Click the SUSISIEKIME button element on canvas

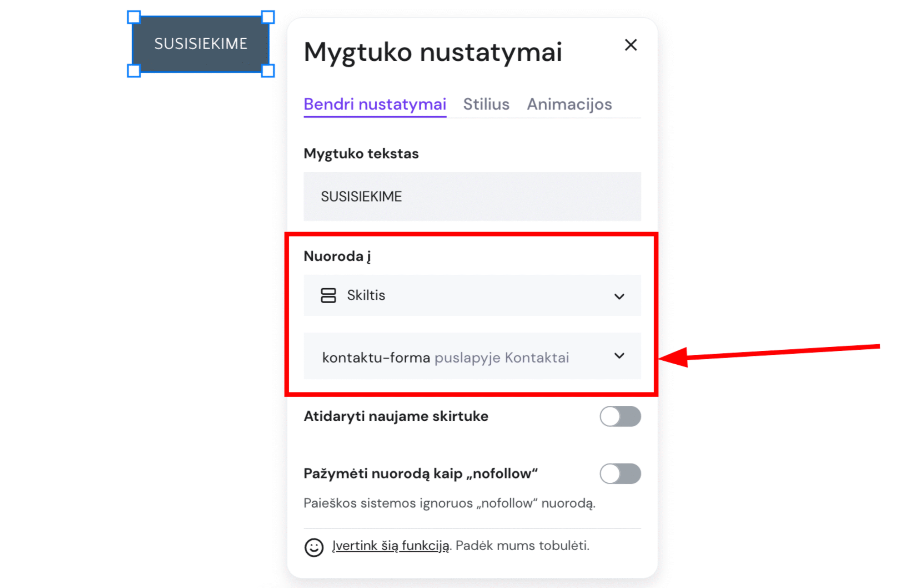[x=201, y=43]
